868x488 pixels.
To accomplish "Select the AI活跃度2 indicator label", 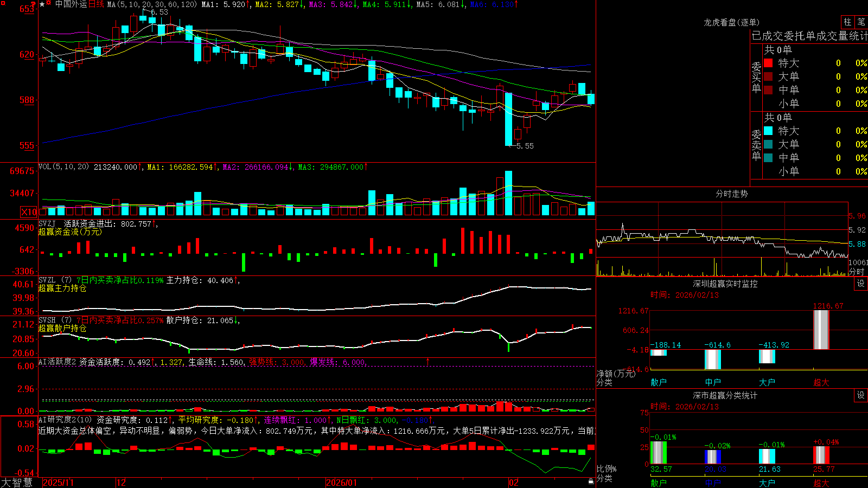I will click(x=57, y=362).
